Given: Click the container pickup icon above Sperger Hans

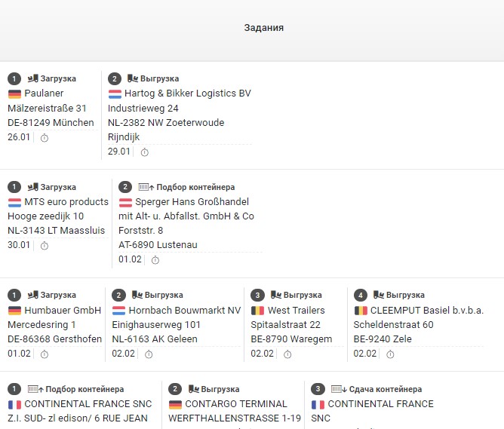Looking at the screenshot, I should tap(146, 187).
